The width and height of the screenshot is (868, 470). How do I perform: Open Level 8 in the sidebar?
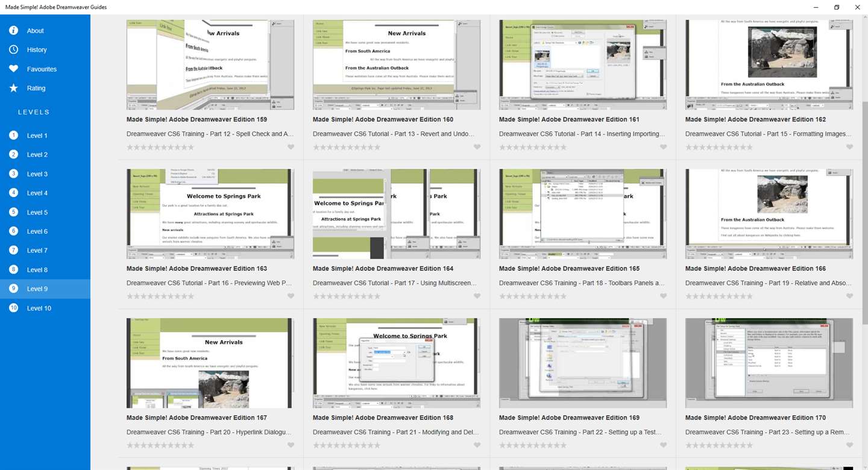tap(45, 269)
